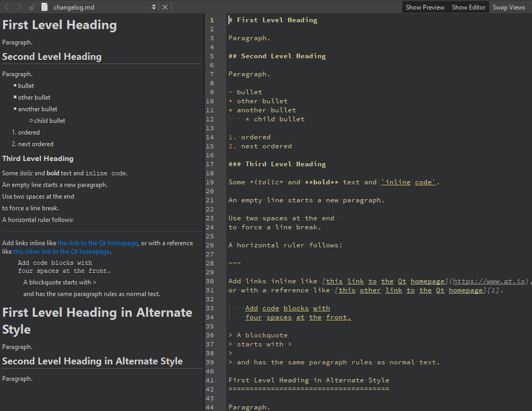Click the file lock icon
This screenshot has width=532, height=411.
point(32,7)
